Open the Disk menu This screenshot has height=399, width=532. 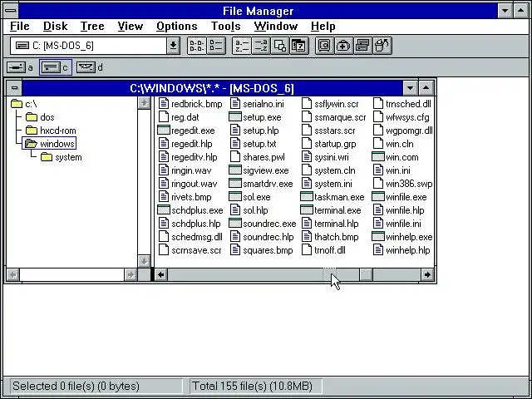(56, 26)
